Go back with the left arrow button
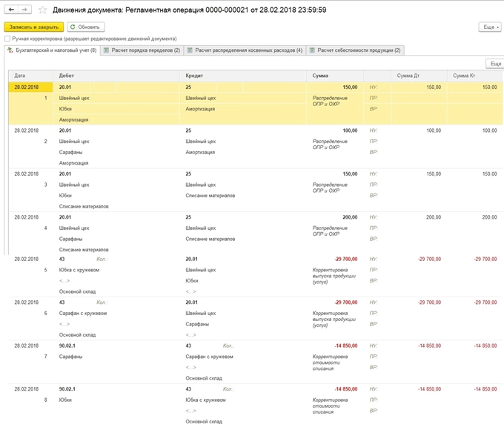This screenshot has width=504, height=430. click(11, 10)
